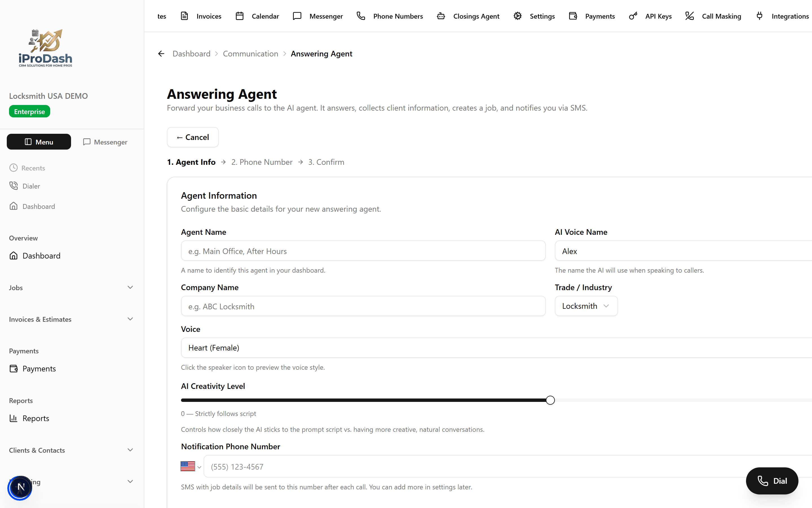Click the Invoices document icon

tap(184, 16)
